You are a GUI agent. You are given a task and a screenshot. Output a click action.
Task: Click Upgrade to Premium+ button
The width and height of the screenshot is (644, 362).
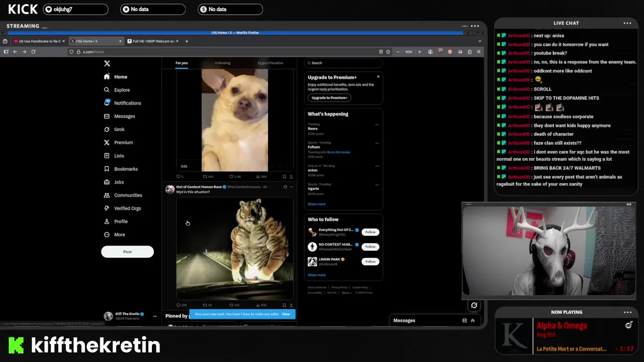click(330, 98)
